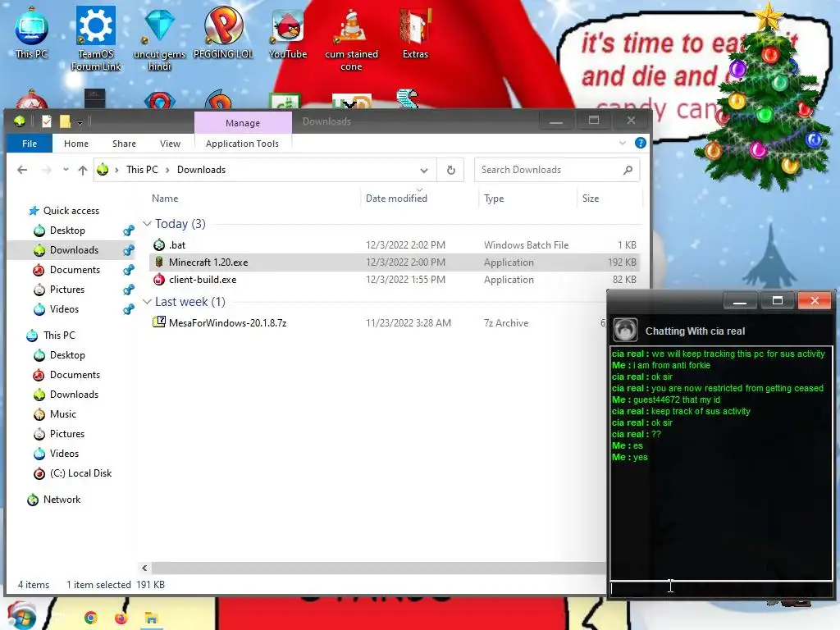Collapse the Today (3) file group
The width and height of the screenshot is (840, 630).
point(147,223)
